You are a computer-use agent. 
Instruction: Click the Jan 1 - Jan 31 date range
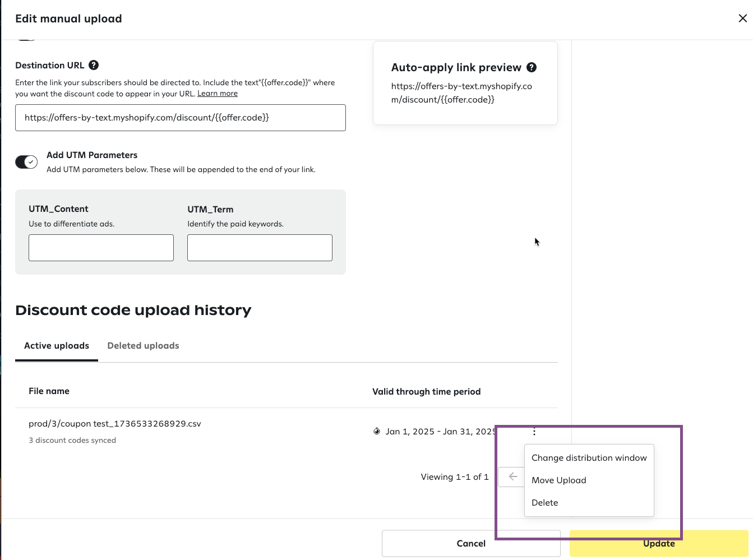point(440,432)
